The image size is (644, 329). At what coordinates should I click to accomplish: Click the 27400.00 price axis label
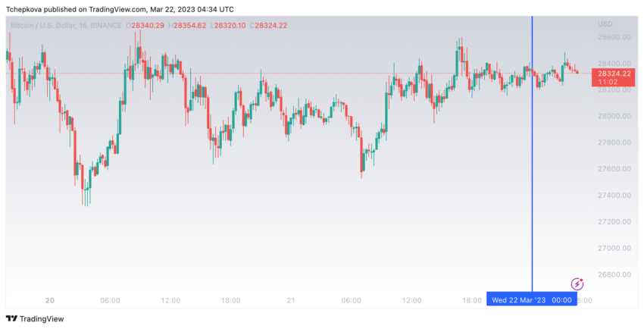pos(614,195)
